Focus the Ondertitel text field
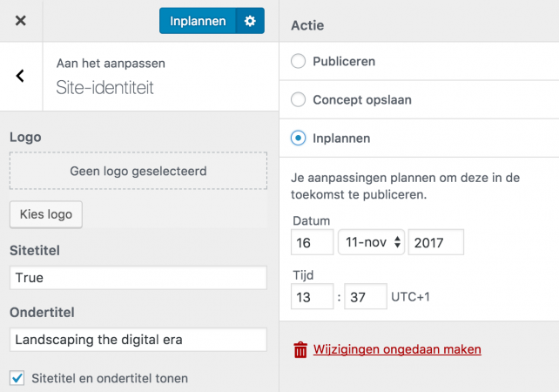 coord(138,340)
